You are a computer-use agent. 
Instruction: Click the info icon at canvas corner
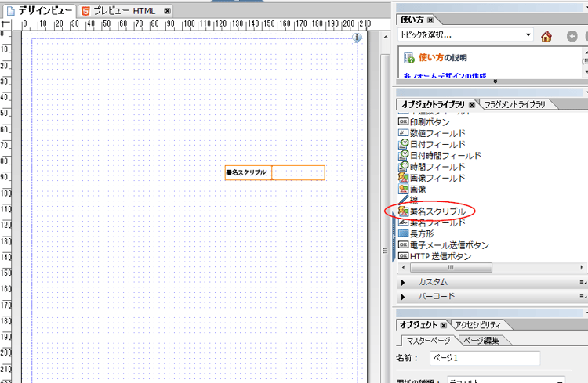click(x=357, y=37)
